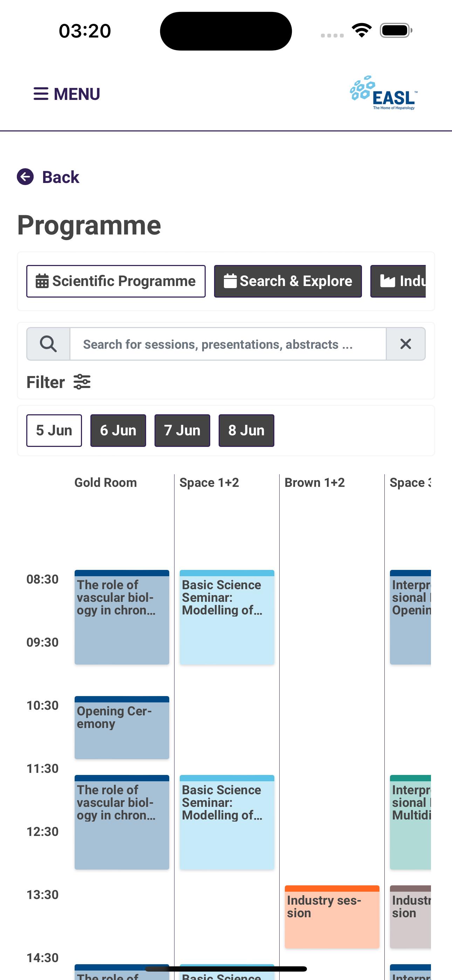Click calendar icon in Scientific Programme tab
The image size is (452, 980).
tap(42, 281)
